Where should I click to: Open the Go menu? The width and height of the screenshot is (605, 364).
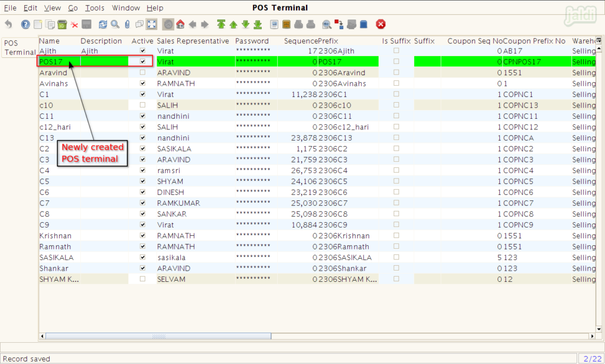[x=73, y=8]
